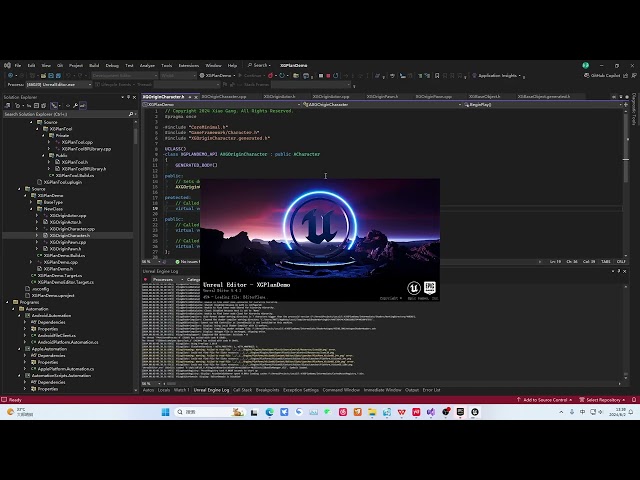Image resolution: width=640 pixels, height=480 pixels.
Task: Click Show All Files in Solution Explorer
Action: point(44,106)
